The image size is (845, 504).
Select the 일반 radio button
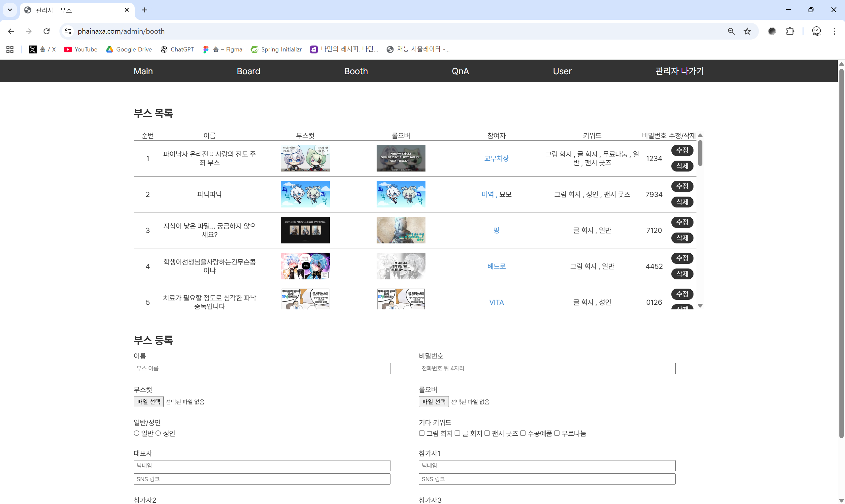coord(137,433)
